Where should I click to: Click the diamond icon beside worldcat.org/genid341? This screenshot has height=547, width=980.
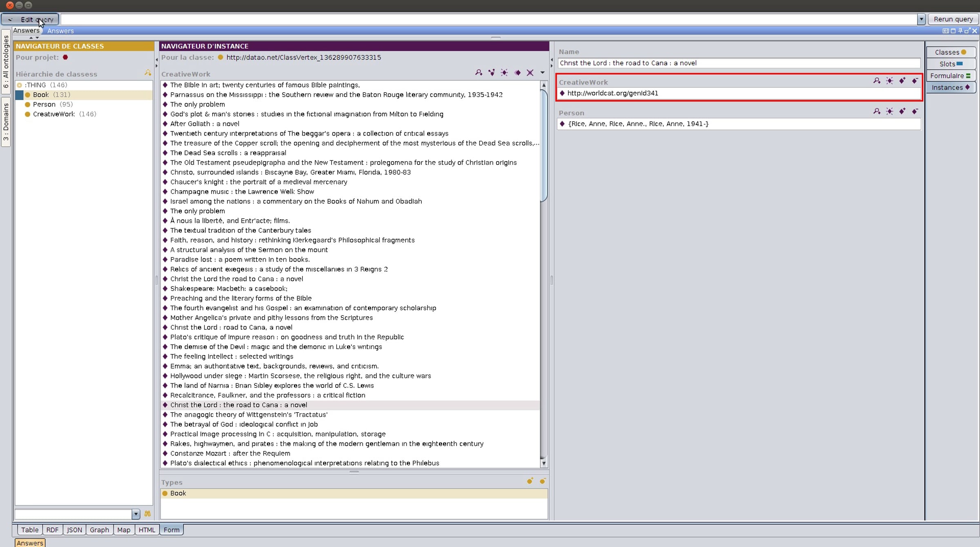562,93
